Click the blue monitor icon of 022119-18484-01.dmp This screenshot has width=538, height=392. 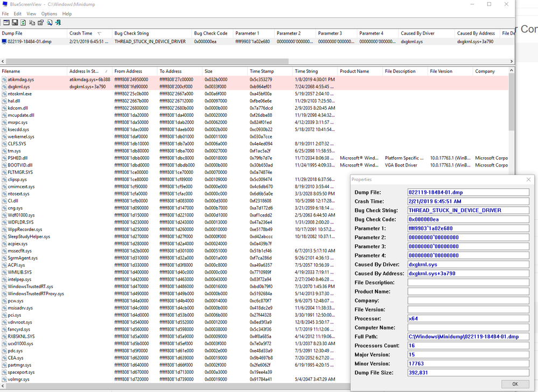click(x=4, y=41)
